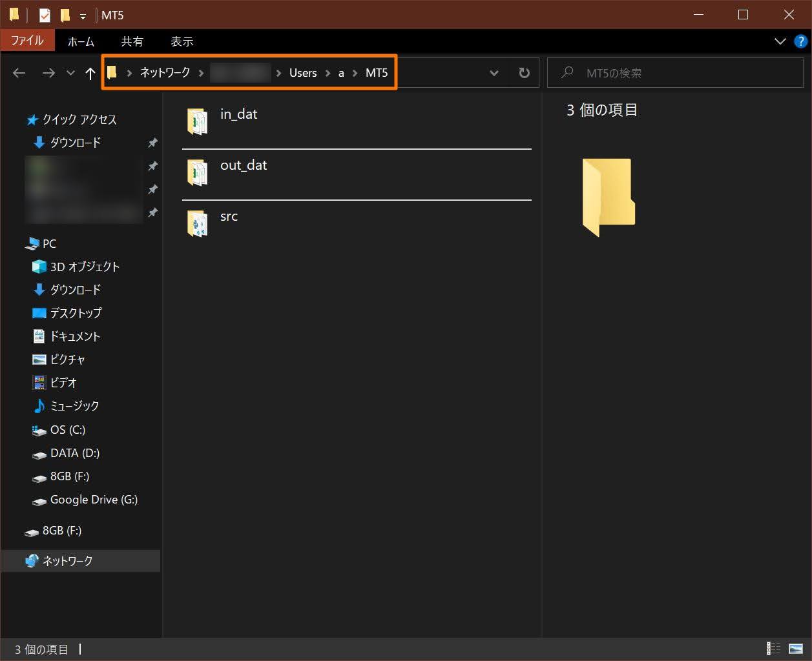The height and width of the screenshot is (661, 812).
Task: Switch to details view in status bar
Action: click(x=773, y=649)
